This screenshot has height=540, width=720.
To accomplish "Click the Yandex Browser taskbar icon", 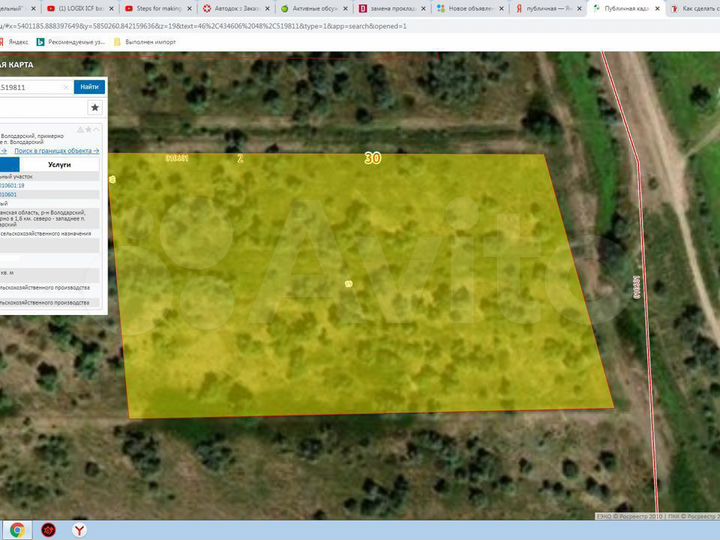I will tap(81, 530).
